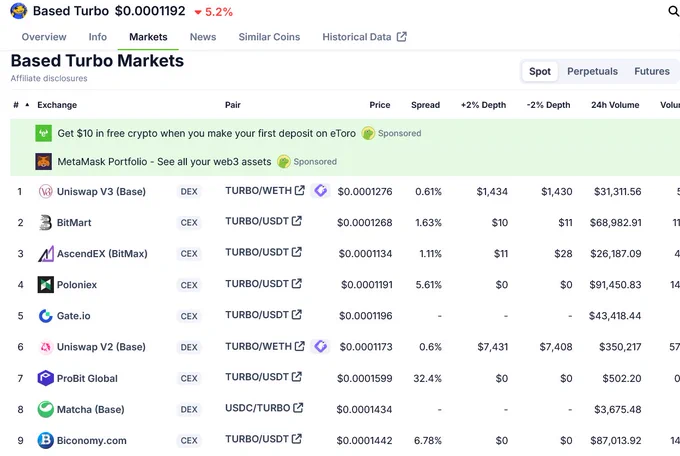
Task: Click 24h volume $350,217
Action: 620,347
